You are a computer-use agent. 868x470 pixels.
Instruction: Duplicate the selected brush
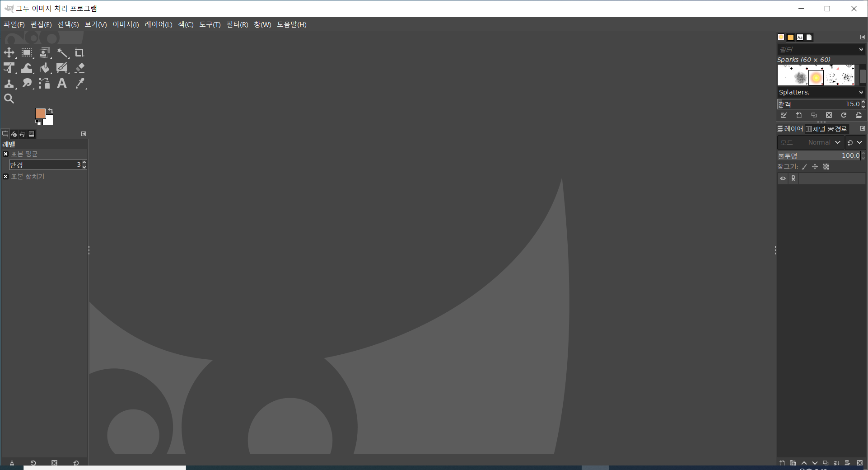click(814, 115)
